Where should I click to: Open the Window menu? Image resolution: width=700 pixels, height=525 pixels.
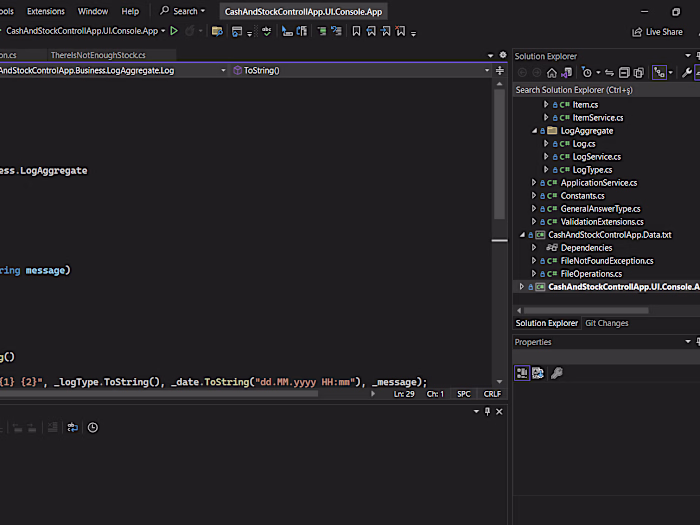point(92,11)
